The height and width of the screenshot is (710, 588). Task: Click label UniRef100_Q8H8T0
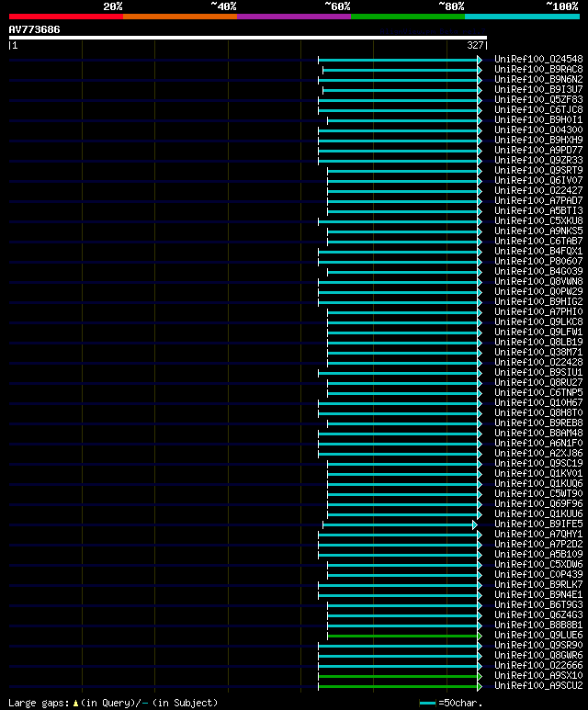pos(538,412)
